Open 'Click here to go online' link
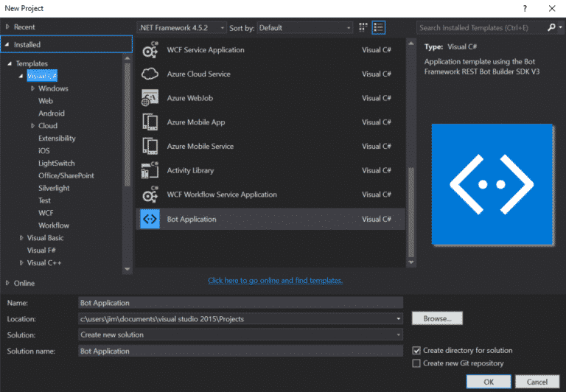 click(276, 281)
